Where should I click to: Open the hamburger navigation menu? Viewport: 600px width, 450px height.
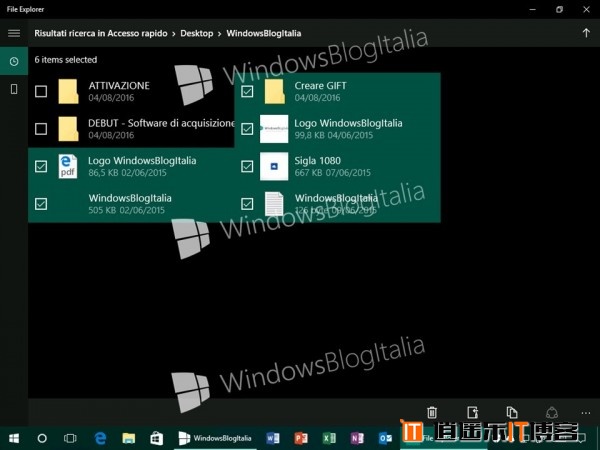pos(14,33)
